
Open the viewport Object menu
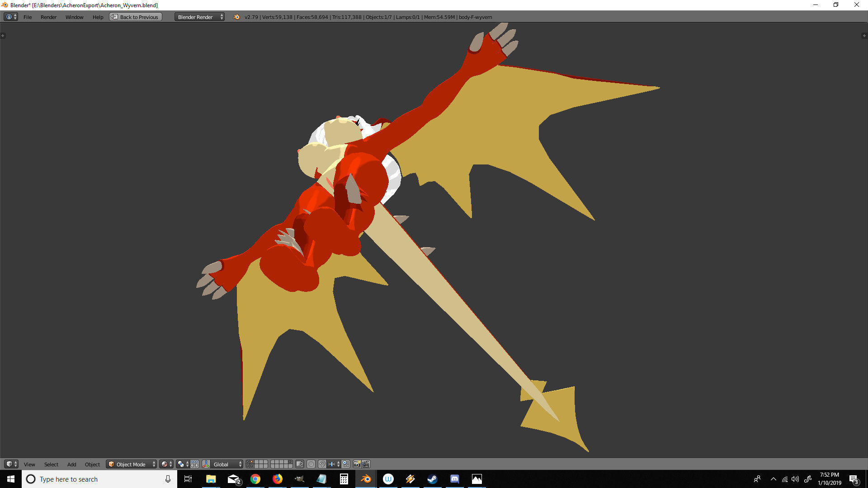pos(92,465)
